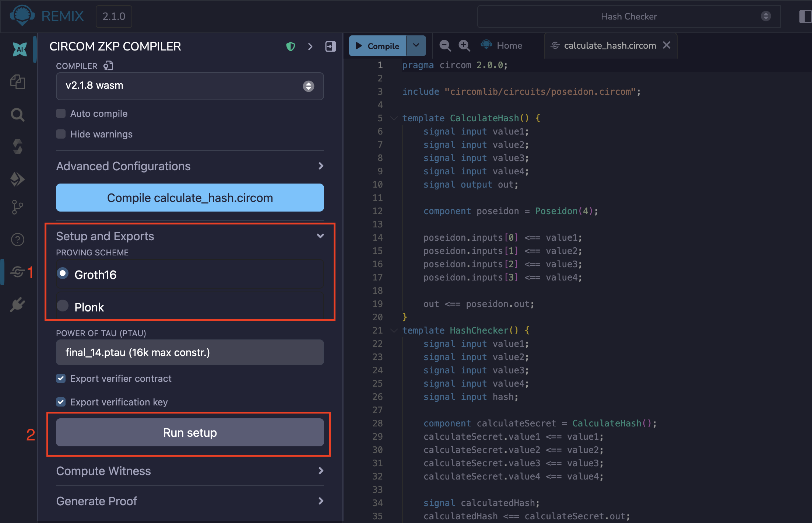The width and height of the screenshot is (812, 523).
Task: Close the calculate_hash.circom tab
Action: (x=667, y=45)
